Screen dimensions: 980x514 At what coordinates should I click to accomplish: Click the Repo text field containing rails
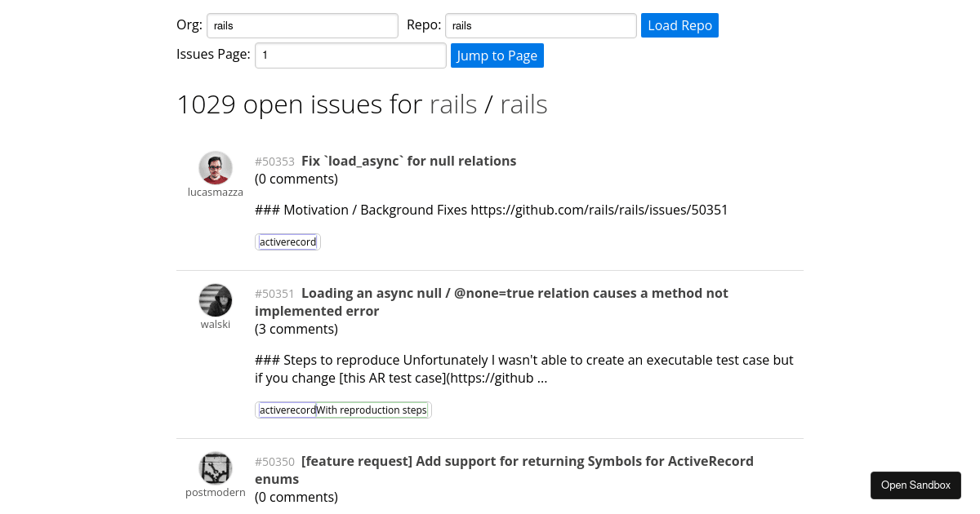pyautogui.click(x=540, y=25)
